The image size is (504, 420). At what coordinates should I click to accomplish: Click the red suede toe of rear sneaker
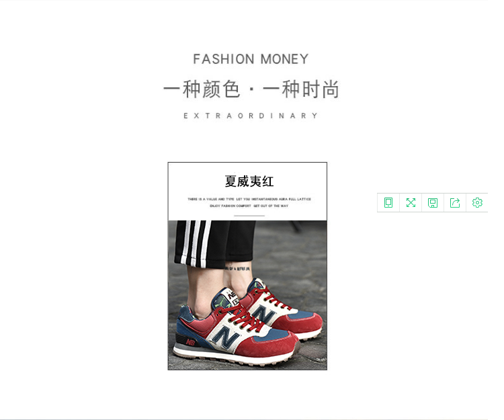(x=304, y=323)
